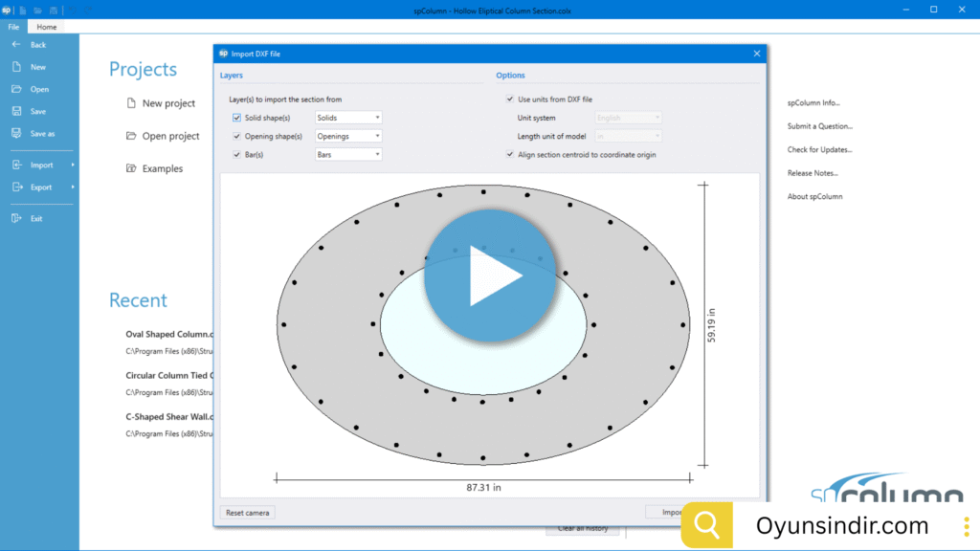Click the Back arrow icon in sidebar
980x551 pixels.
(x=16, y=45)
